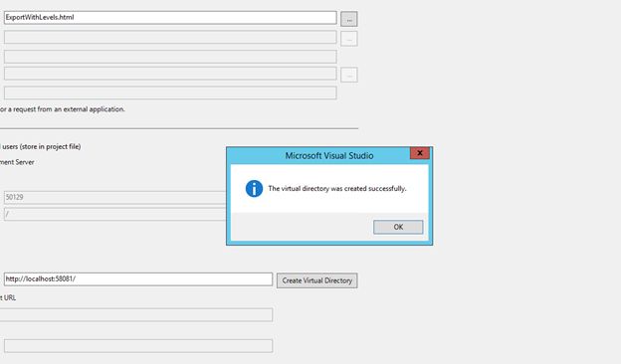Click the disabled field under the URL label

pos(136,315)
